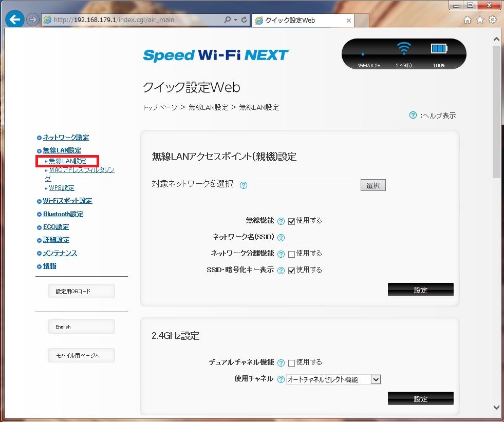Open the browser home icon
The height and width of the screenshot is (422, 504).
468,20
